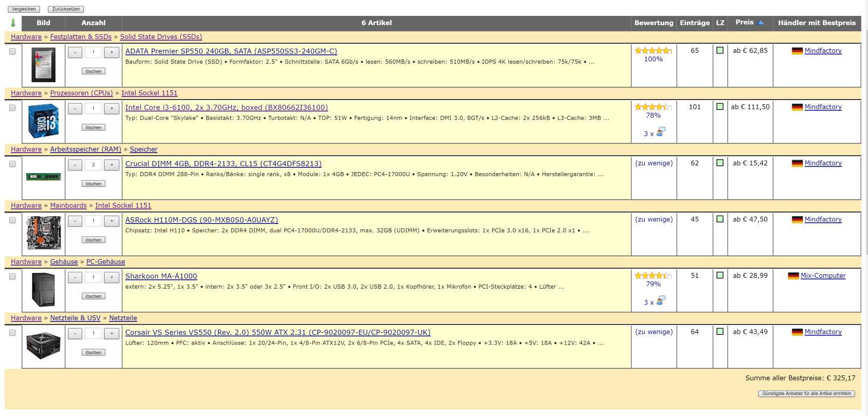The image size is (868, 416).
Task: Open Mix-Computer dealer link
Action: pyautogui.click(x=823, y=276)
